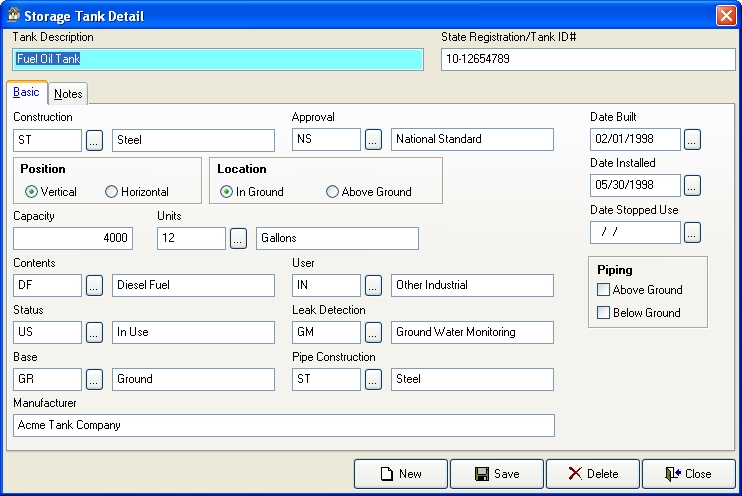
Task: Click the Save button with floppy disk icon
Action: point(496,474)
